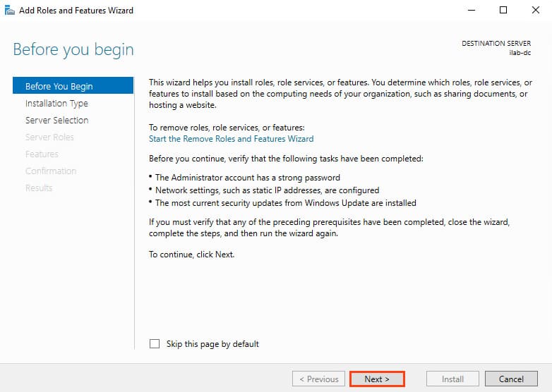Minimize the Add Roles and Features Wizard

tap(471, 11)
